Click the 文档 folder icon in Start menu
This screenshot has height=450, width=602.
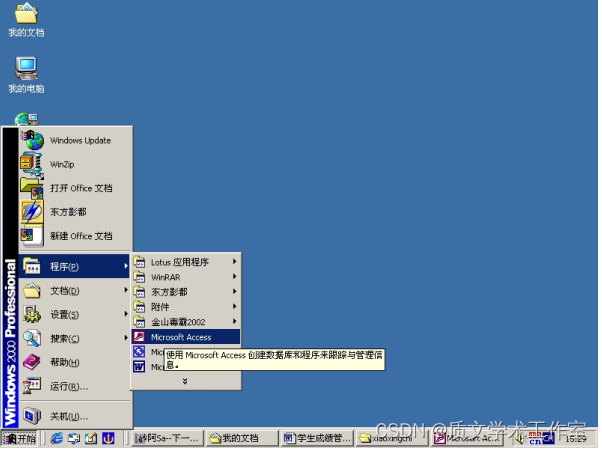(x=31, y=291)
